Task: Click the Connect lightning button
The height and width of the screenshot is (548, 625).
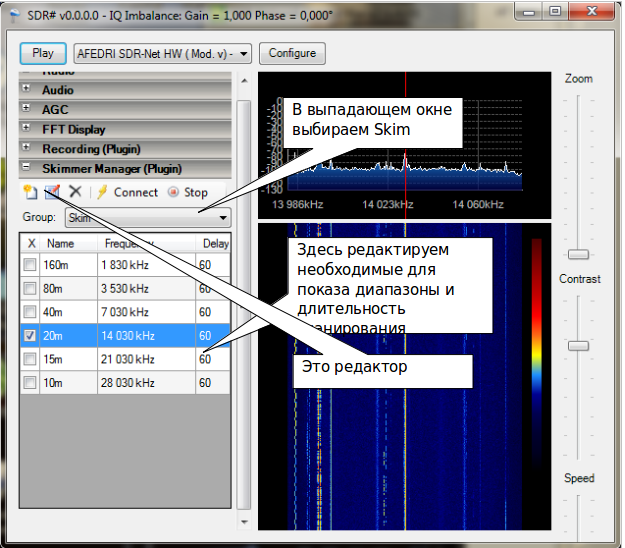Action: (x=128, y=192)
